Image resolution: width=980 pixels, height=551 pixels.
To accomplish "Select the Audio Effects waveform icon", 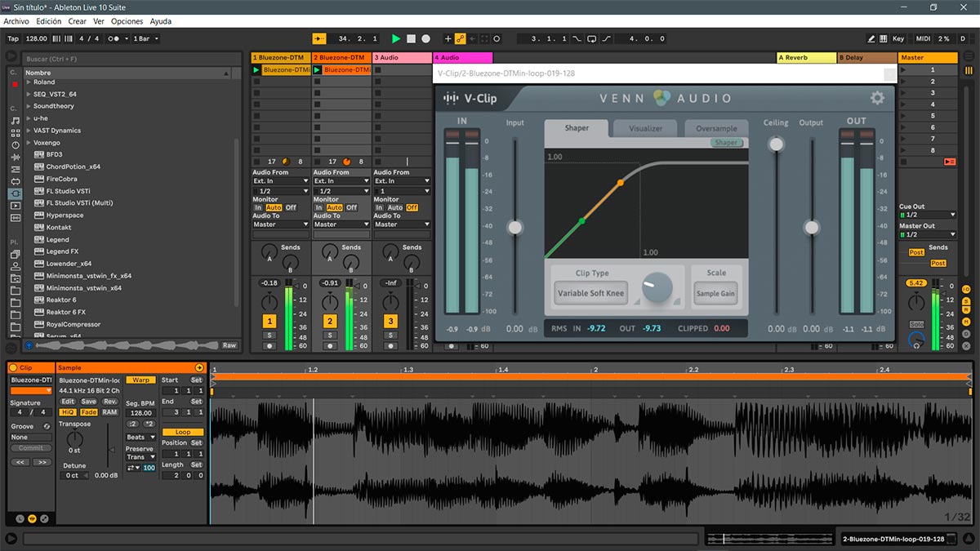I will click(x=15, y=157).
